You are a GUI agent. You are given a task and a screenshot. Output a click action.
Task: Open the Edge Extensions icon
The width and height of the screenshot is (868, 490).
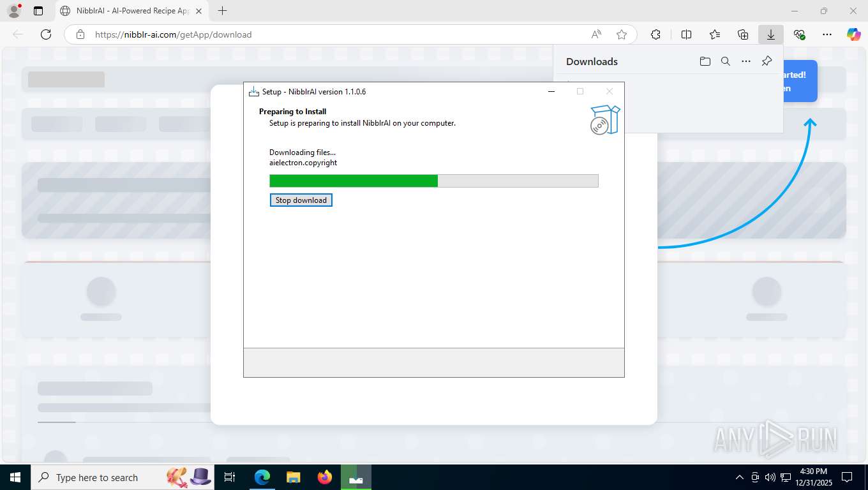coord(655,34)
